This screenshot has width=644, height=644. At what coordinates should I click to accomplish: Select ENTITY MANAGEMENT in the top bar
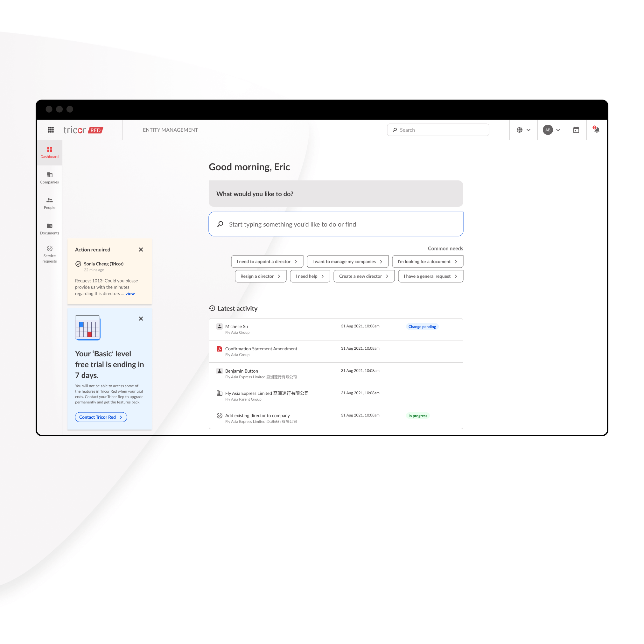170,130
